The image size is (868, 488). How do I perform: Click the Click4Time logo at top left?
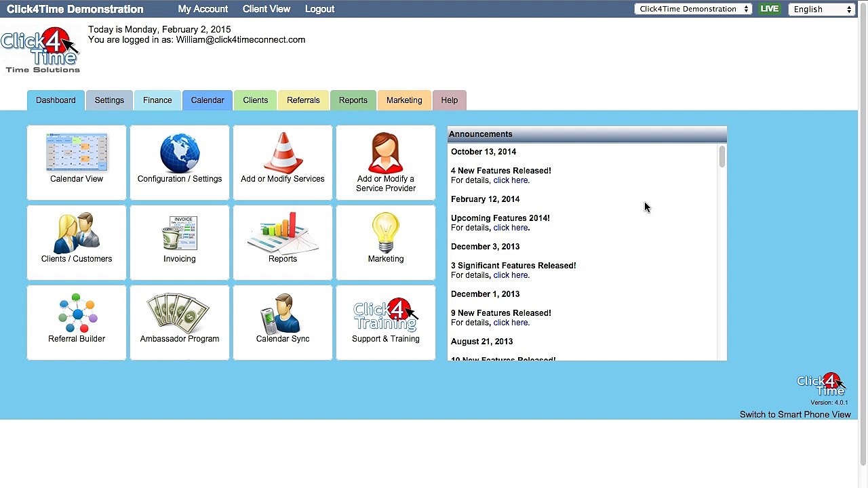coord(41,49)
